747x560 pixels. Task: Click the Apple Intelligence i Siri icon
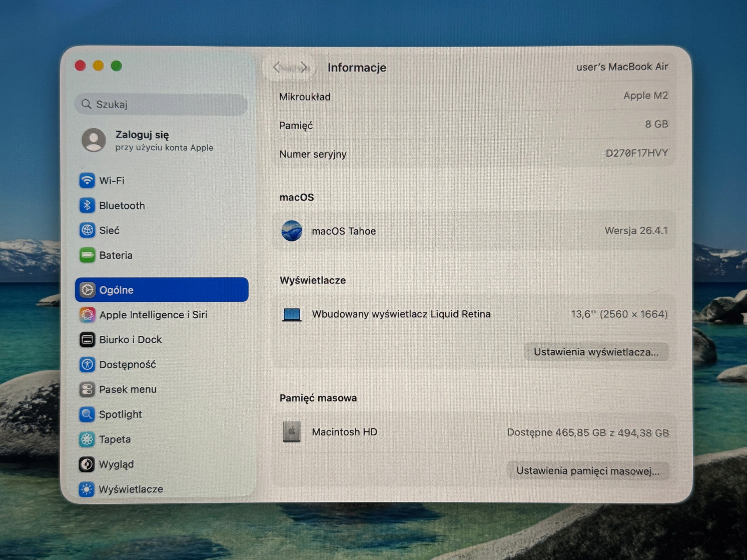87,315
